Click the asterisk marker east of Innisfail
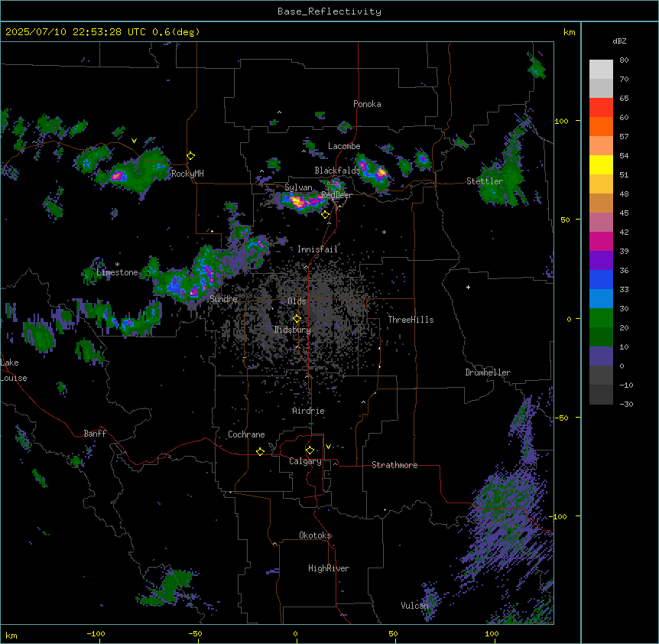 (384, 233)
